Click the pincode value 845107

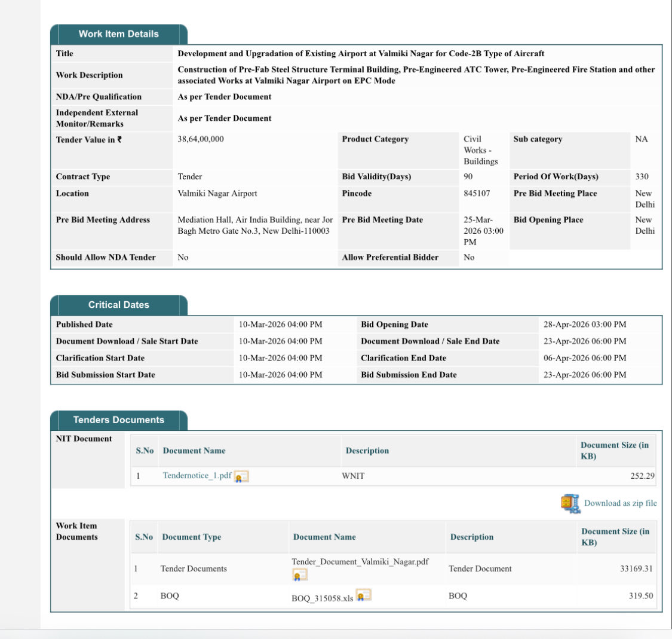tap(477, 194)
